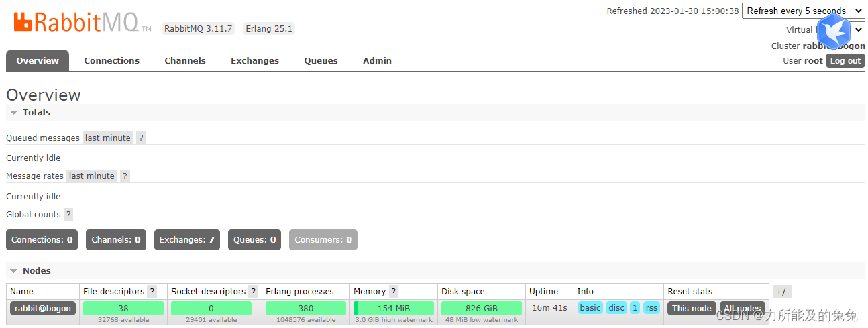This screenshot has height=328, width=868.
Task: Click the 3.0 GiB high watermark text
Action: 394,320
